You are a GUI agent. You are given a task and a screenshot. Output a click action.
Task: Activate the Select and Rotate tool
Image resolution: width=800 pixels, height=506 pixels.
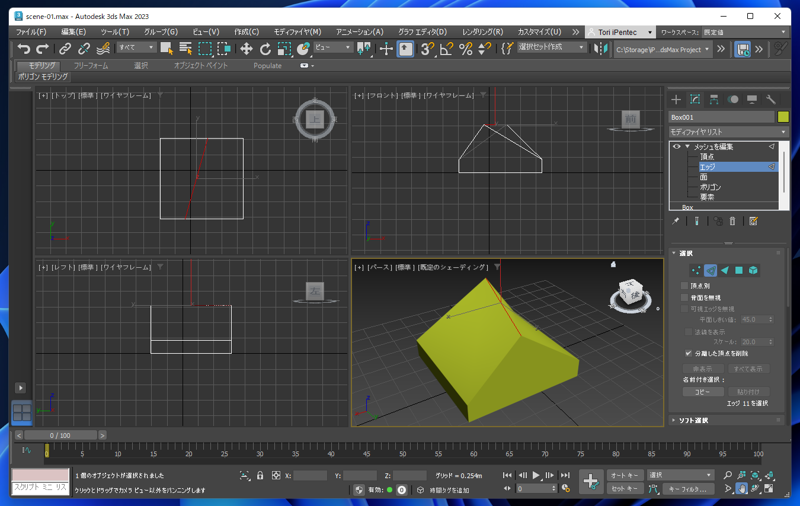(265, 48)
